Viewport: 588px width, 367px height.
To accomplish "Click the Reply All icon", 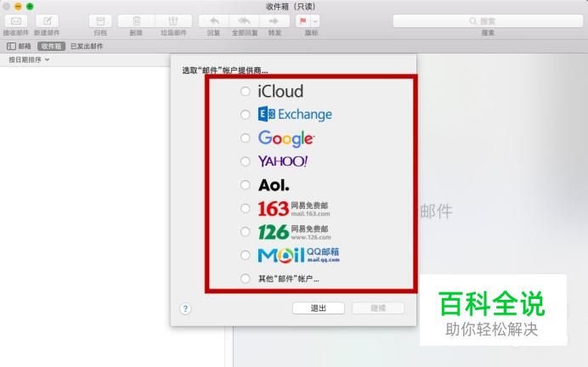I will pyautogui.click(x=244, y=21).
